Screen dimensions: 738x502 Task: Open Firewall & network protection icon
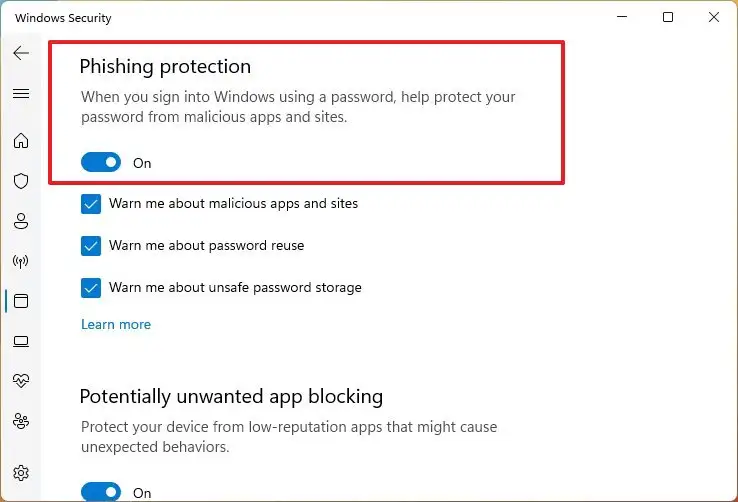coord(20,261)
